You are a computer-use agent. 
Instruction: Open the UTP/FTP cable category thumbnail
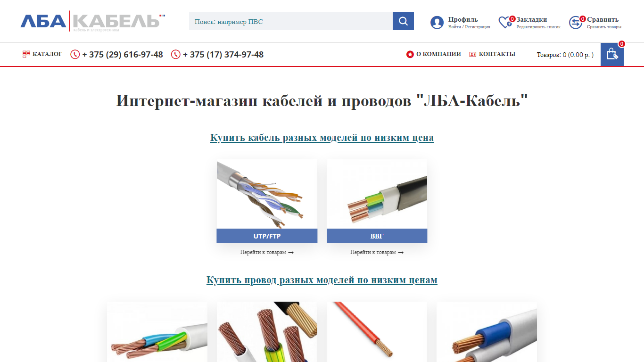[267, 194]
